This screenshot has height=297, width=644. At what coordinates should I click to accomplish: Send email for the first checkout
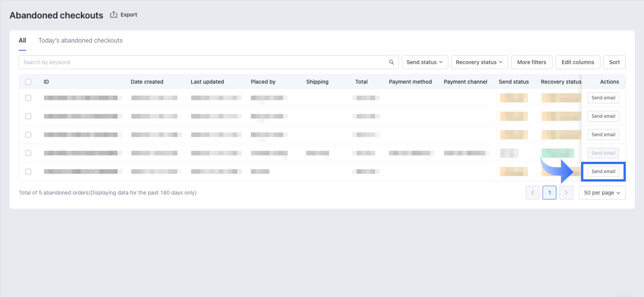click(x=603, y=98)
